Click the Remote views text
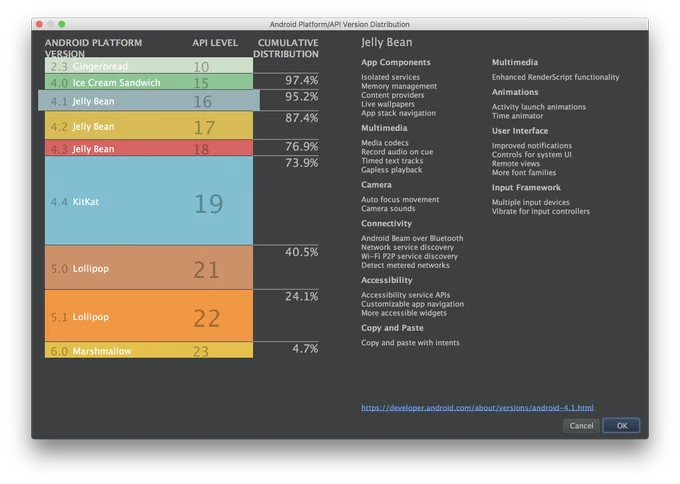Screen dimensions: 680x484 [516, 164]
